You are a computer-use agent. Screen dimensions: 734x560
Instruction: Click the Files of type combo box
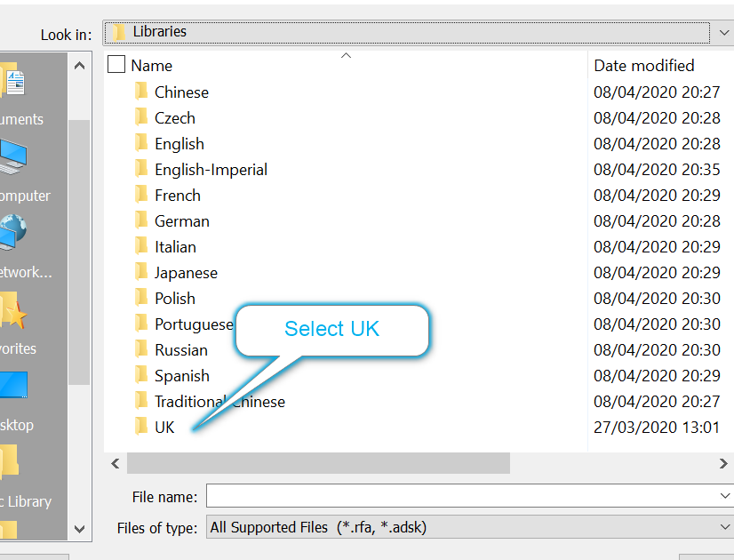point(469,527)
